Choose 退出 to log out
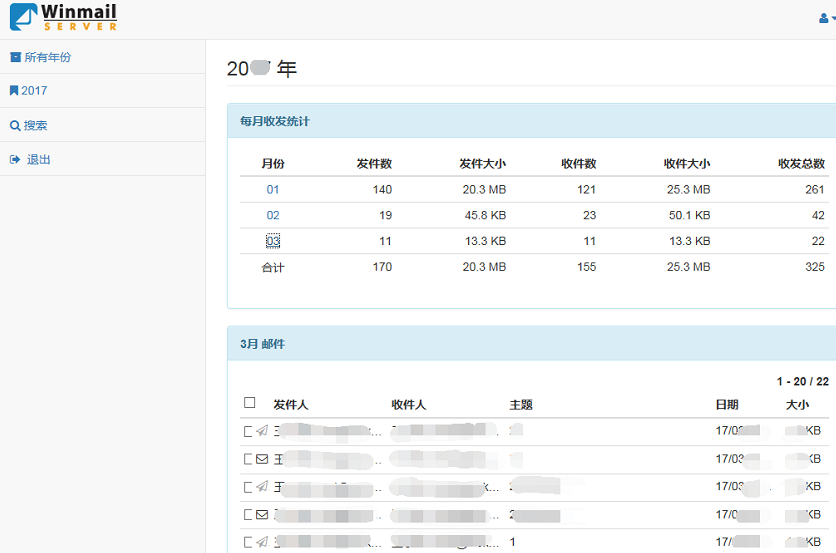This screenshot has width=836, height=553. click(38, 159)
